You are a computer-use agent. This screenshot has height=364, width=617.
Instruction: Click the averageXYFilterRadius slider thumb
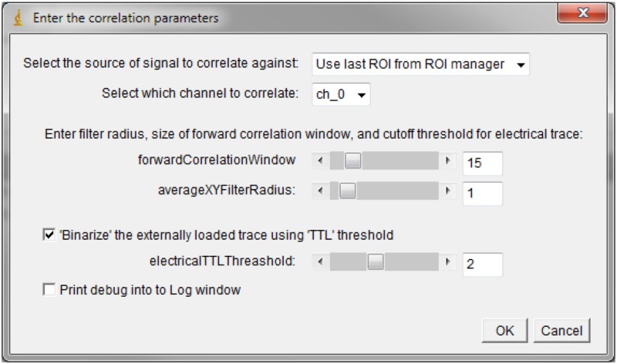[348, 192]
